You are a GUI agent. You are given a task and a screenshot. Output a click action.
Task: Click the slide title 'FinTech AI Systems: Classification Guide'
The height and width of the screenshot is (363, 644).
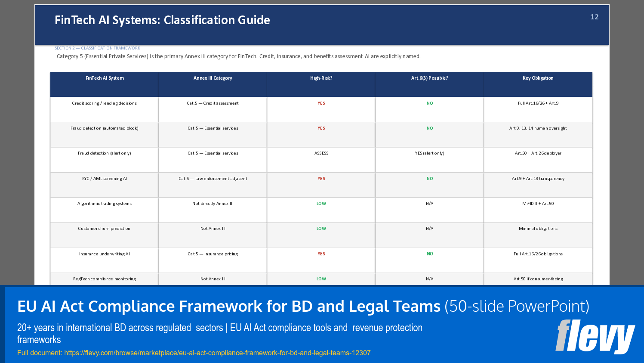[162, 20]
